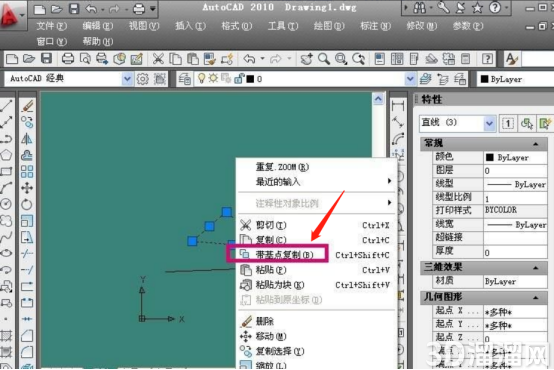554x370 pixels.
Task: Select the Polygon draw tool
Action: [x=6, y=155]
